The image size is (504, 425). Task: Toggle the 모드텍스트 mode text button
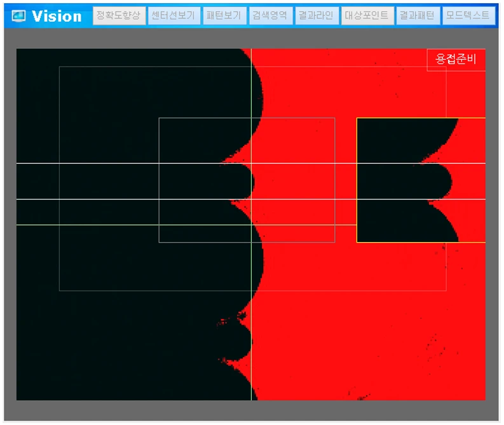468,15
